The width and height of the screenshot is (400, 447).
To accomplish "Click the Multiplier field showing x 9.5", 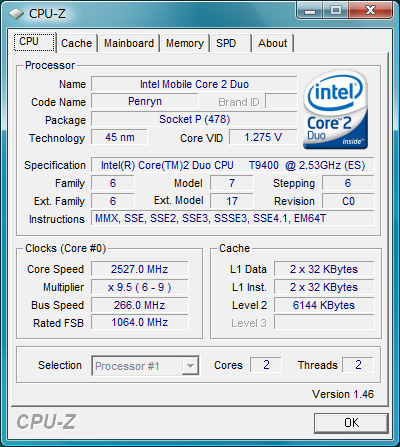I will [140, 287].
